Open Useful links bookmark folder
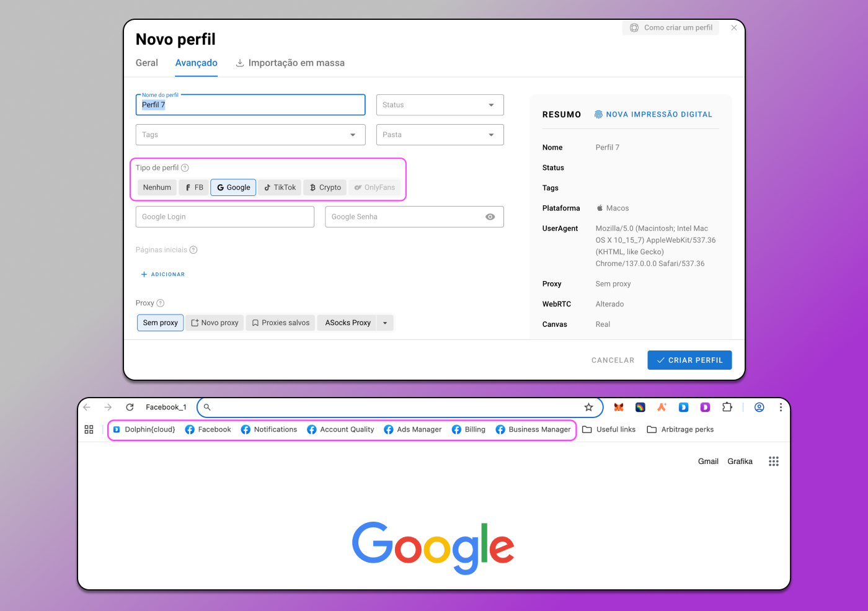868x611 pixels. pyautogui.click(x=609, y=429)
